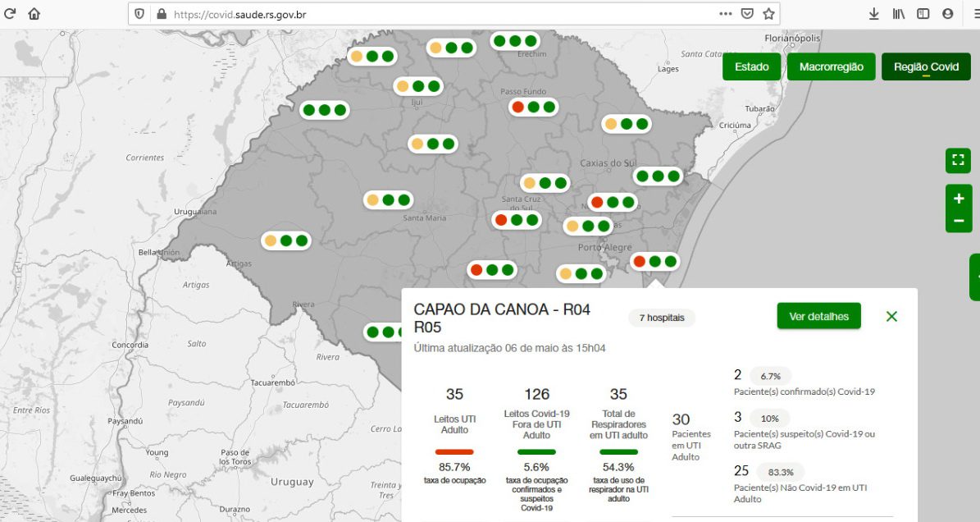980x522 pixels.
Task: Select the traffic light marker at Passo Fundo
Action: (x=533, y=107)
